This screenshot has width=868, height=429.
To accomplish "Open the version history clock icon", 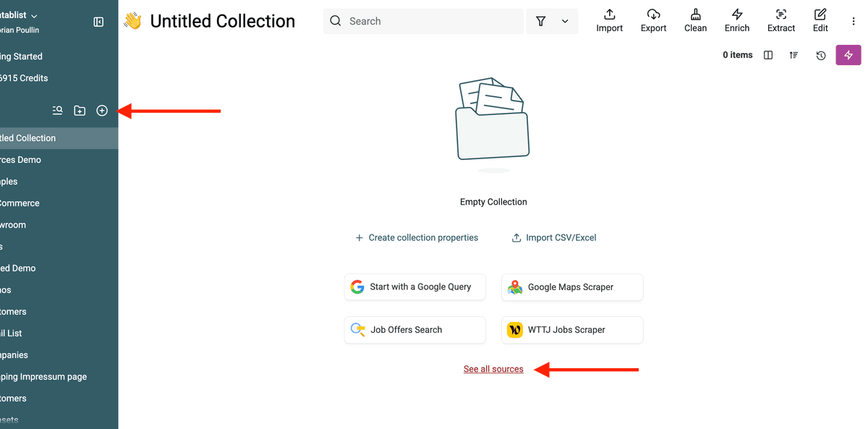I will click(821, 55).
